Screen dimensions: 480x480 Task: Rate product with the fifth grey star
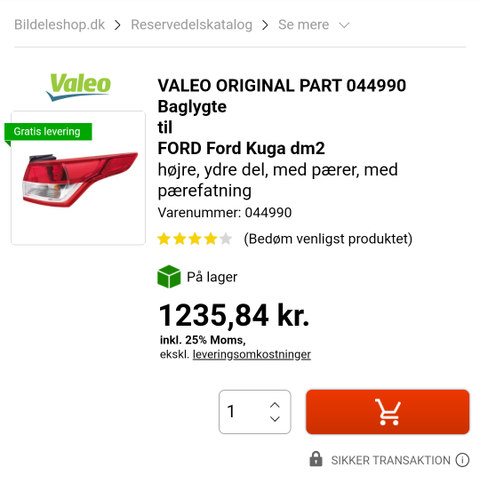pos(226,239)
